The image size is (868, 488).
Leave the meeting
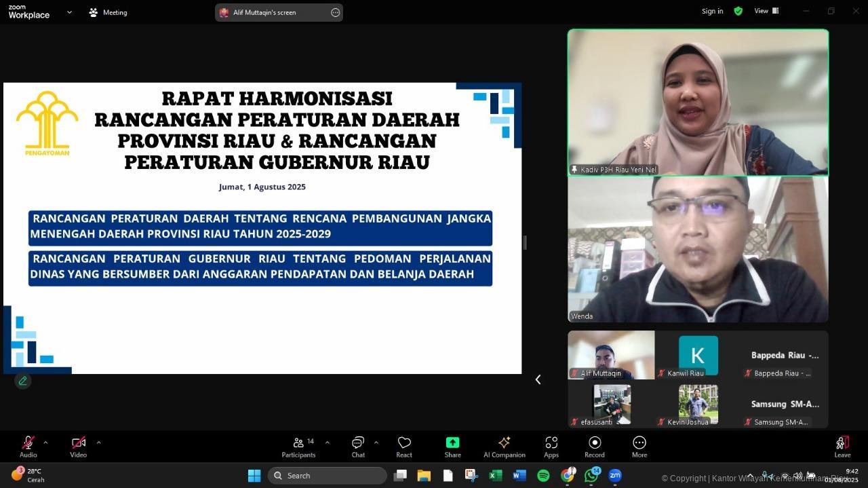pyautogui.click(x=842, y=445)
